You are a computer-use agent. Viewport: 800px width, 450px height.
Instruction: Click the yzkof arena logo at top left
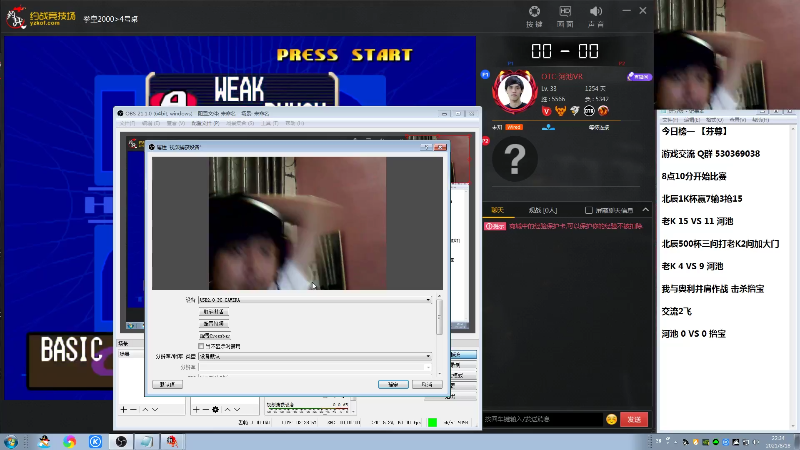(x=41, y=17)
